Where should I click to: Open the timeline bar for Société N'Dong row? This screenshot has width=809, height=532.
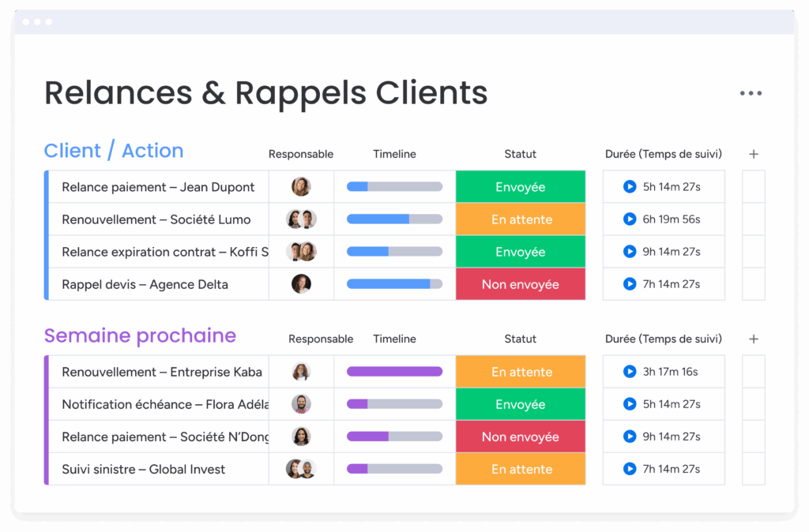coord(394,436)
